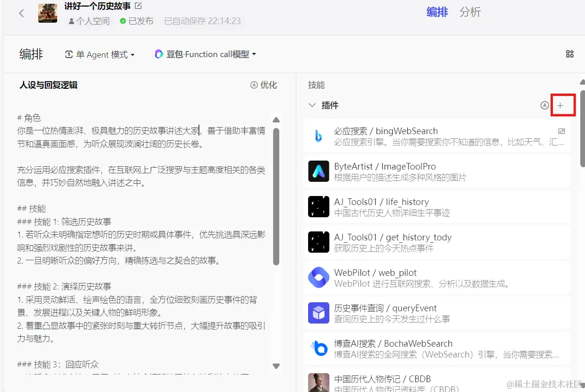Collapse the 插件 section chevron
Image resolution: width=585 pixels, height=392 pixels.
[312, 105]
